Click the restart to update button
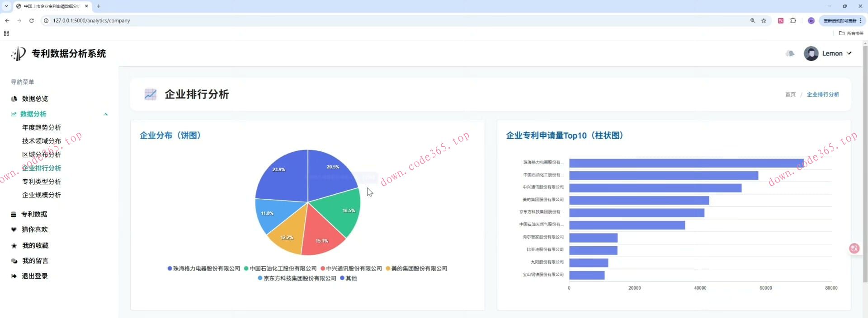This screenshot has width=868, height=318. 842,20
